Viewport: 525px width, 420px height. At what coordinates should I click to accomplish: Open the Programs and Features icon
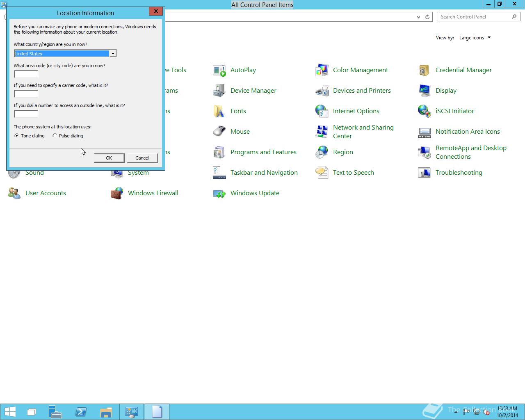[x=219, y=152]
